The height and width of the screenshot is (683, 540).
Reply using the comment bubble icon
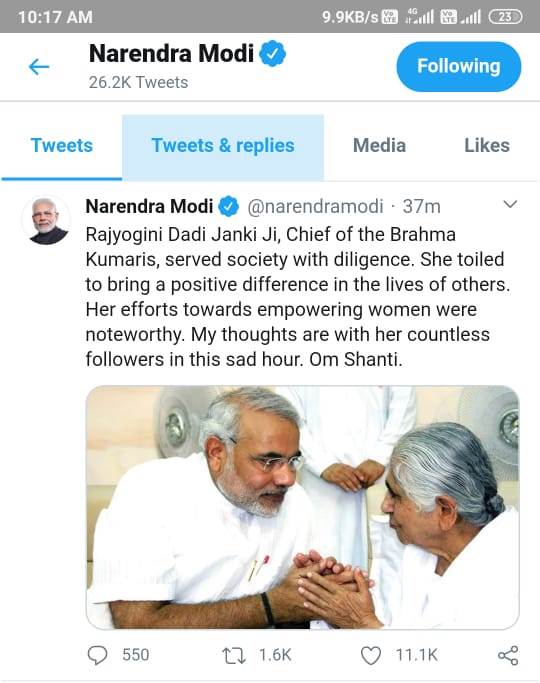point(98,655)
